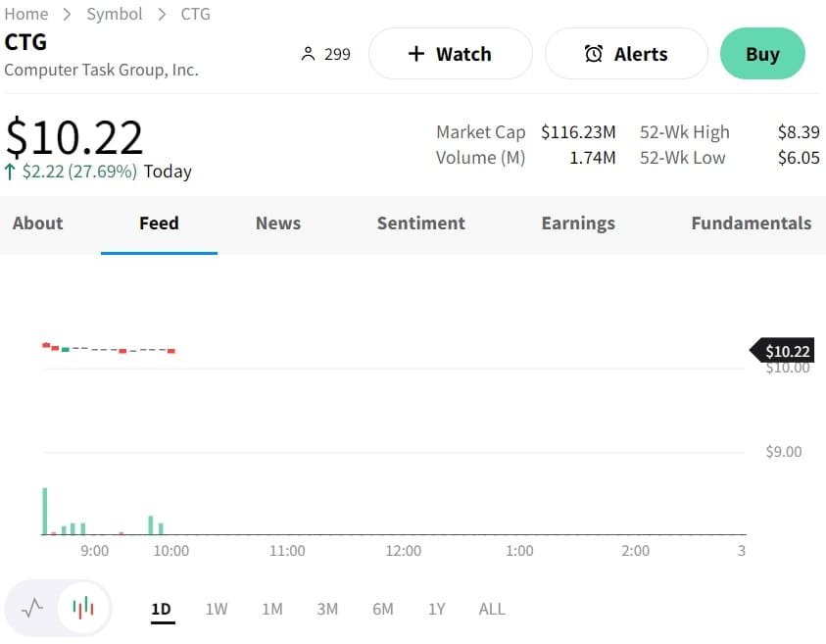The image size is (826, 644).
Task: Go to Home breadcrumb link
Action: point(26,14)
